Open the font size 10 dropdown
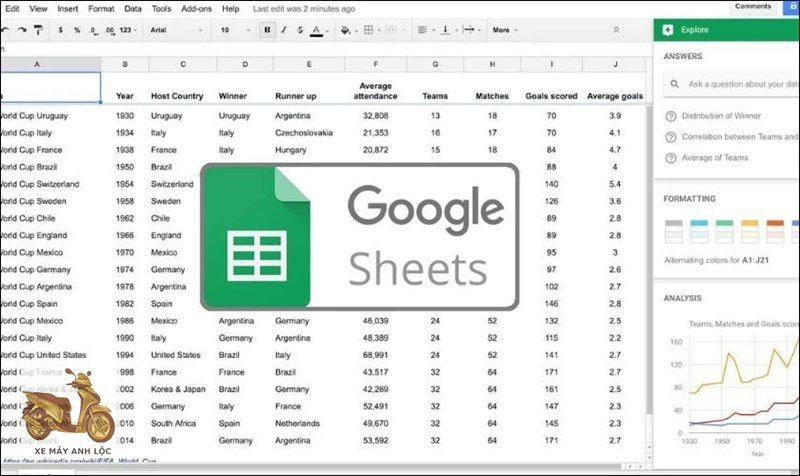 [235, 30]
